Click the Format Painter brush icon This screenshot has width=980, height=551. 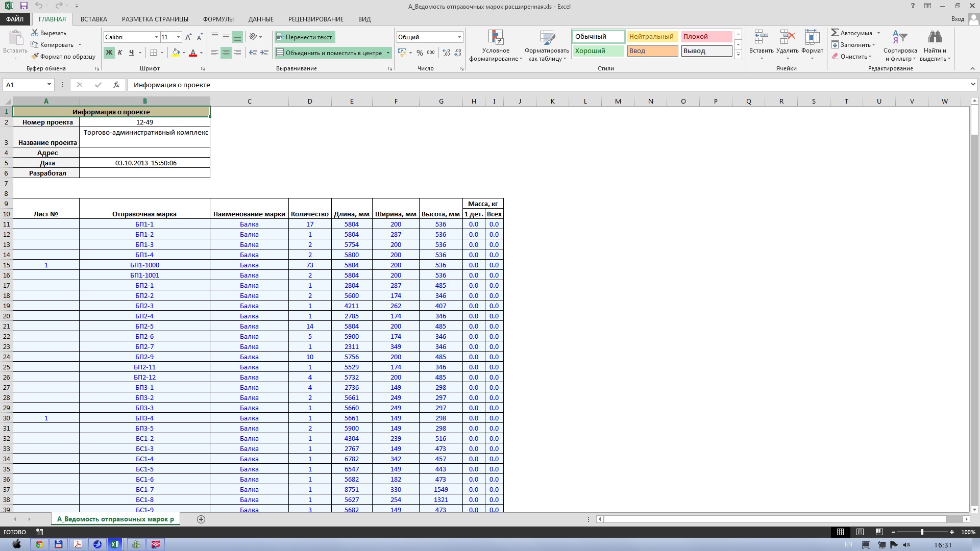(35, 57)
